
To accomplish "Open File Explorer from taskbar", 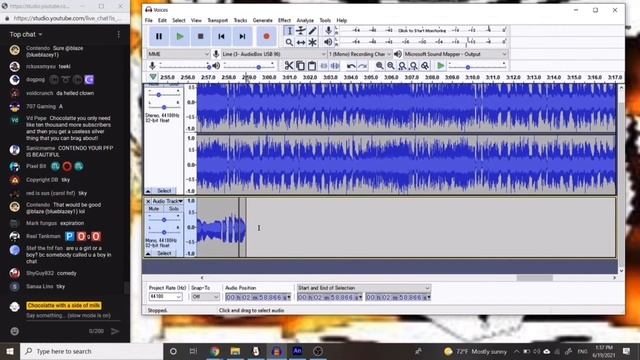I will (235, 351).
